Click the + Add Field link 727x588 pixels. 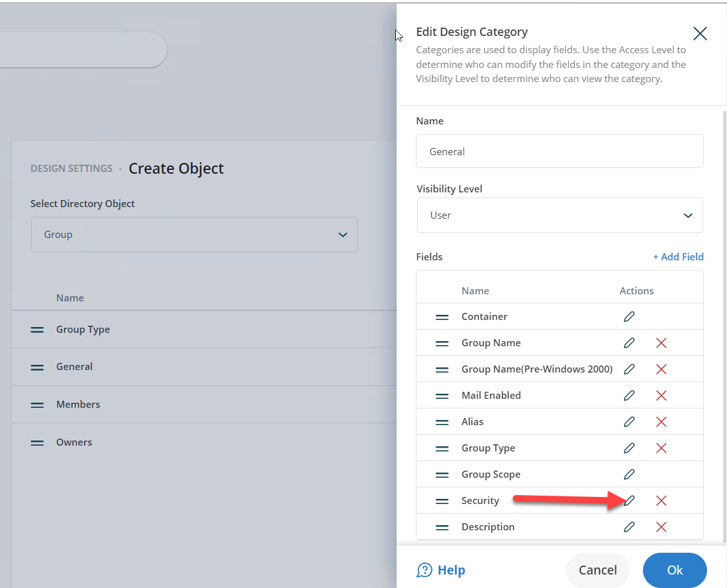[x=678, y=256]
